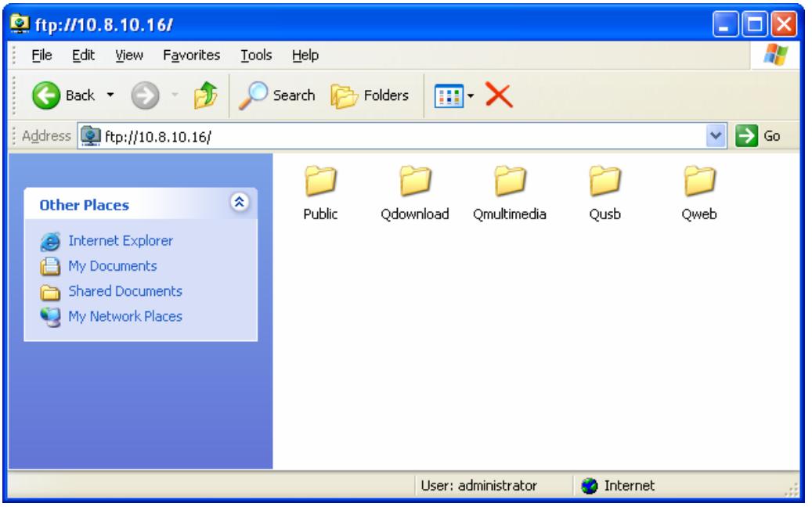812x507 pixels.
Task: Click the title bar FTP window icon
Action: (x=20, y=23)
